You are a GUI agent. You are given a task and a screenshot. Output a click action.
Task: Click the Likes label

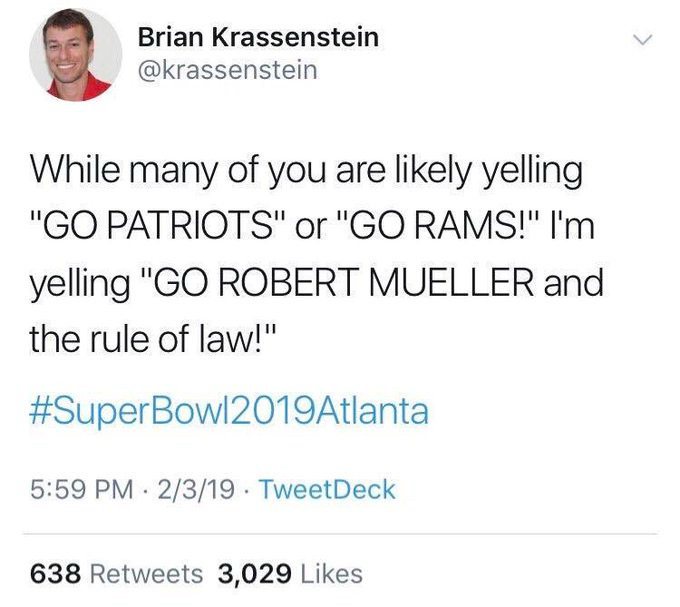pyautogui.click(x=330, y=574)
